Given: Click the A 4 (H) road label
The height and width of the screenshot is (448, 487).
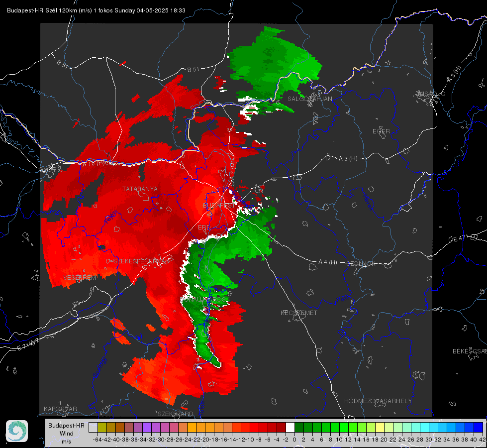Looking at the screenshot, I should 328,262.
